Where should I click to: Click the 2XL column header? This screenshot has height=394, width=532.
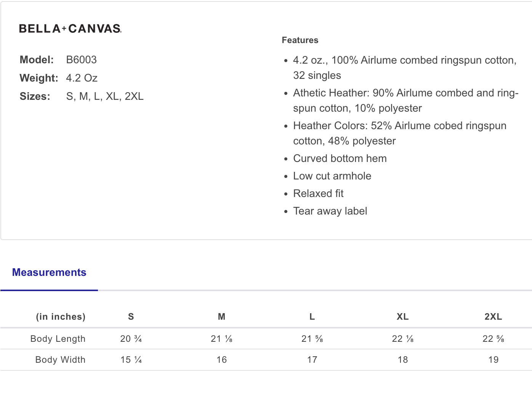[493, 317]
